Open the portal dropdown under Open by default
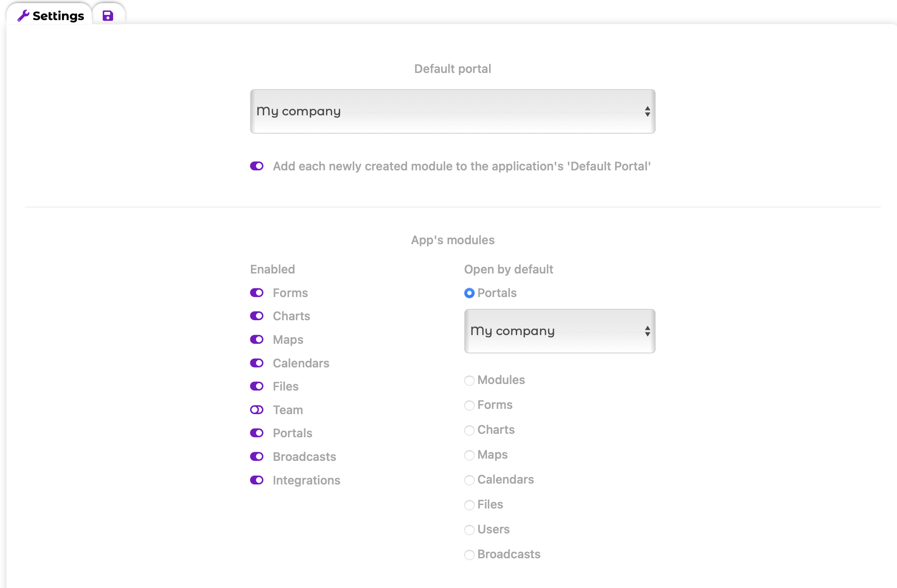Viewport: 897px width, 588px height. pos(560,331)
